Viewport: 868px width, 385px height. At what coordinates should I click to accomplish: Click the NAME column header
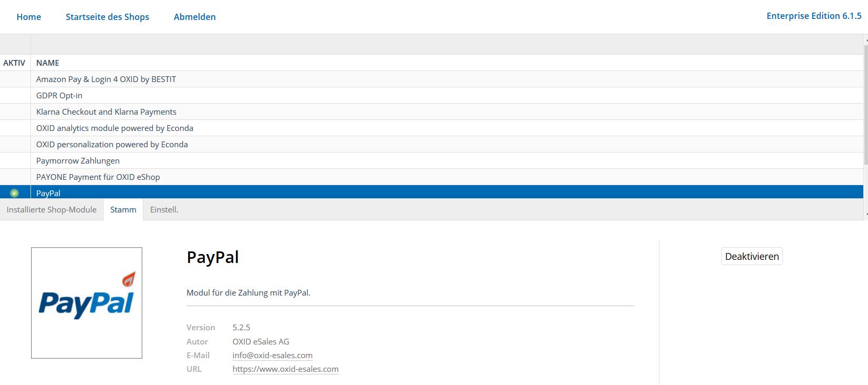point(48,63)
